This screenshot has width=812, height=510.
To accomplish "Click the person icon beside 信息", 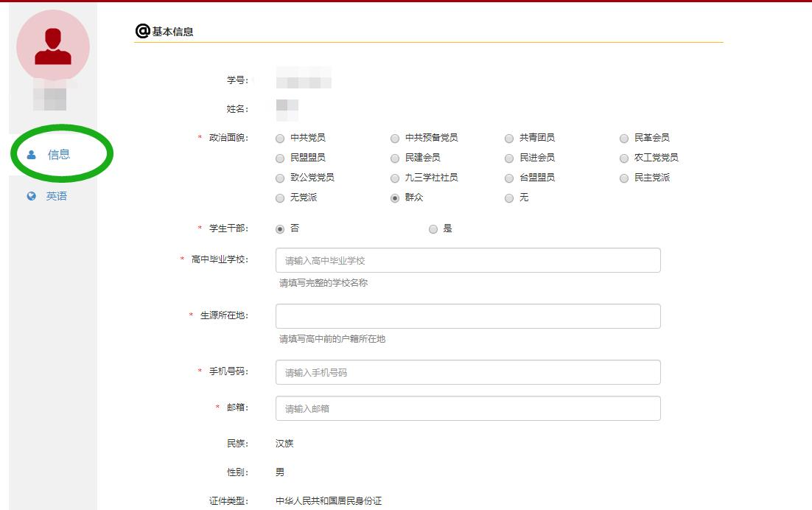I will pos(31,155).
